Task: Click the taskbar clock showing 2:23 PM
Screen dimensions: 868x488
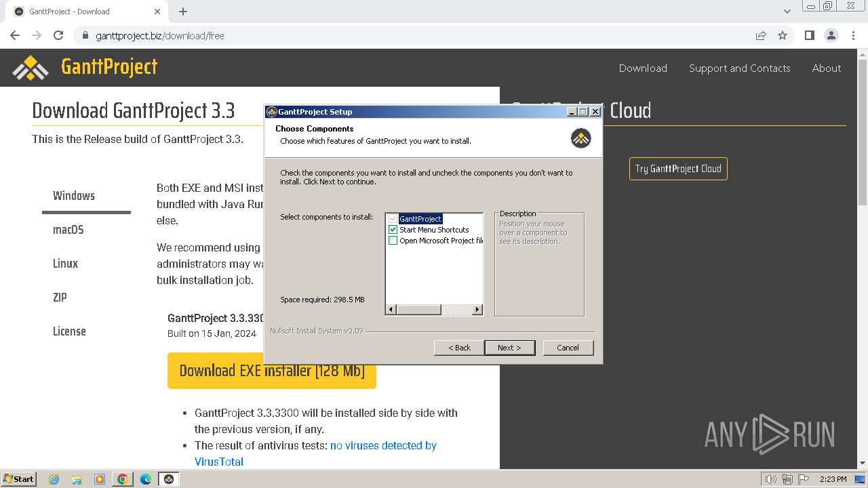Action: click(x=833, y=479)
